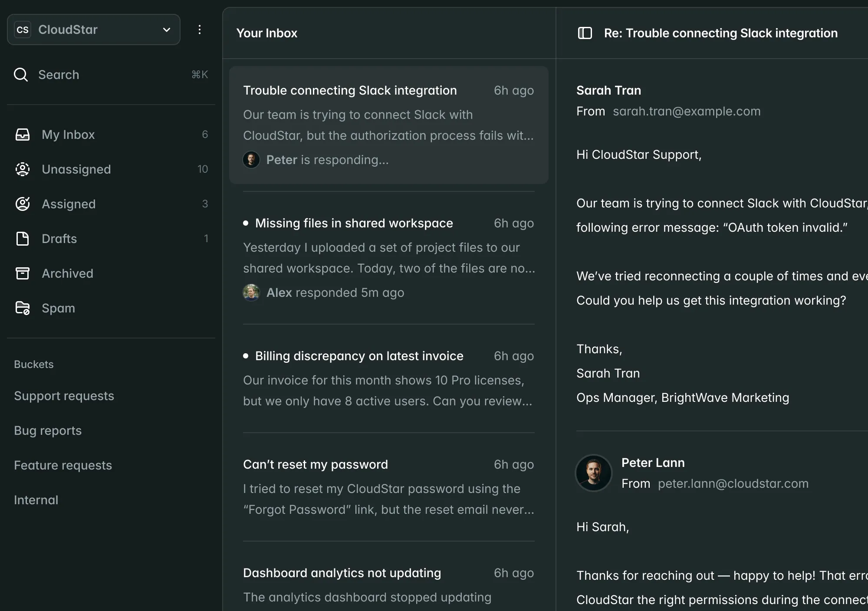Select the My Inbox tray icon
868x611 pixels.
click(23, 135)
